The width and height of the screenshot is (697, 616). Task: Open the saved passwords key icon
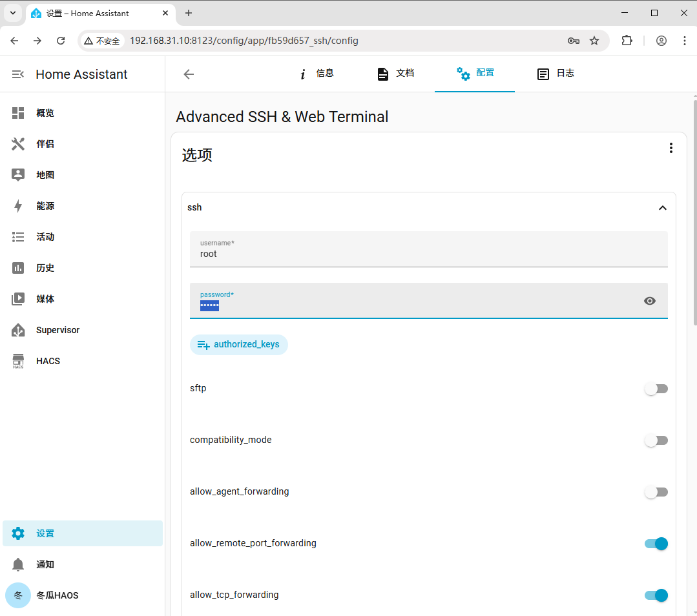pyautogui.click(x=574, y=41)
